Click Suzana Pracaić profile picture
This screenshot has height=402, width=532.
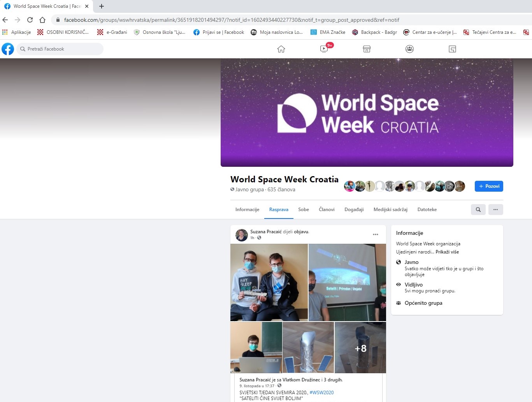pyautogui.click(x=242, y=235)
